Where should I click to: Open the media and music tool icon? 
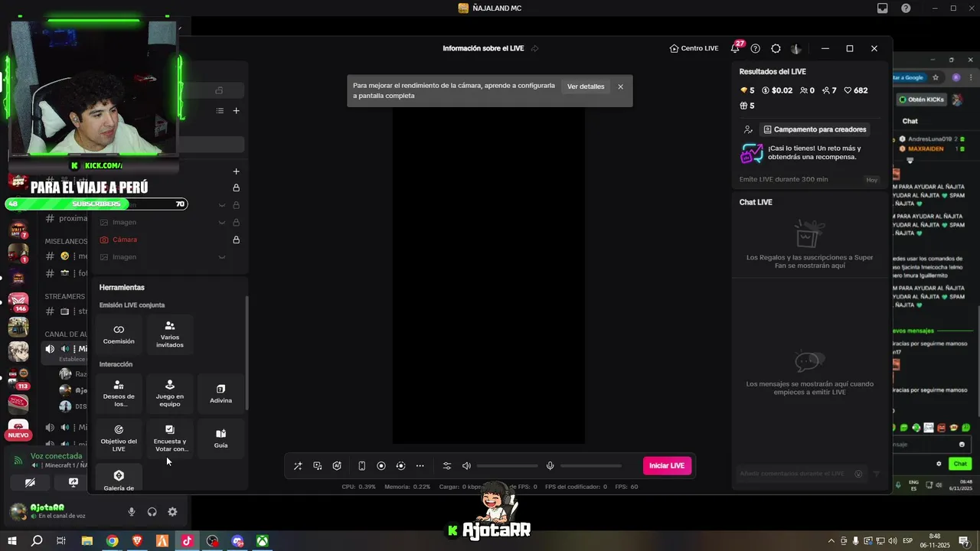(318, 465)
